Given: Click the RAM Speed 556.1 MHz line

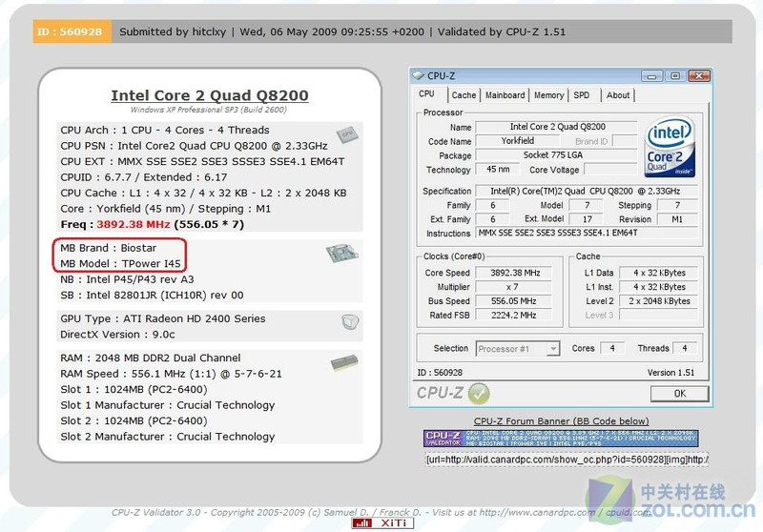Looking at the screenshot, I should (x=171, y=374).
